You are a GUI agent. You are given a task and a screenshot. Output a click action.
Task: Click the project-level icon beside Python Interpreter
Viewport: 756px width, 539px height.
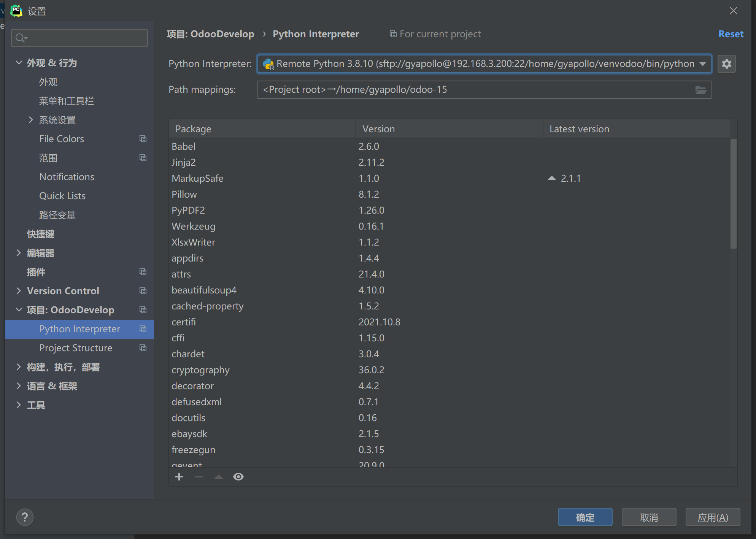click(143, 329)
